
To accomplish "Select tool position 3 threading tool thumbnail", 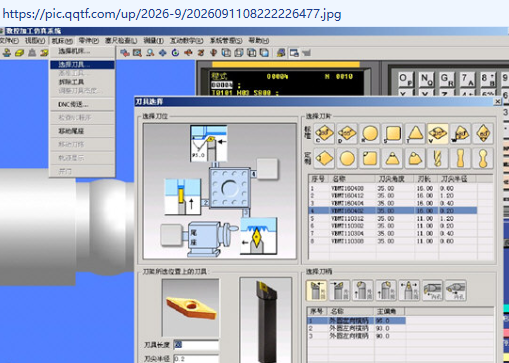I will coord(259,236).
